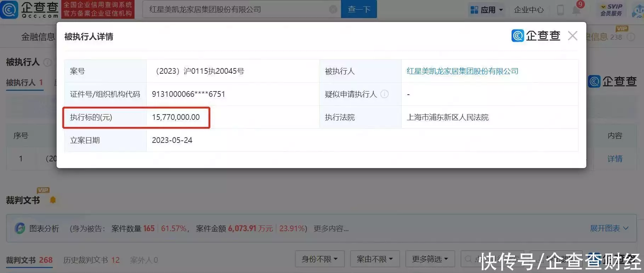Open the 案由不限 filter dropdown
This screenshot has width=644, height=273.
pos(375,259)
